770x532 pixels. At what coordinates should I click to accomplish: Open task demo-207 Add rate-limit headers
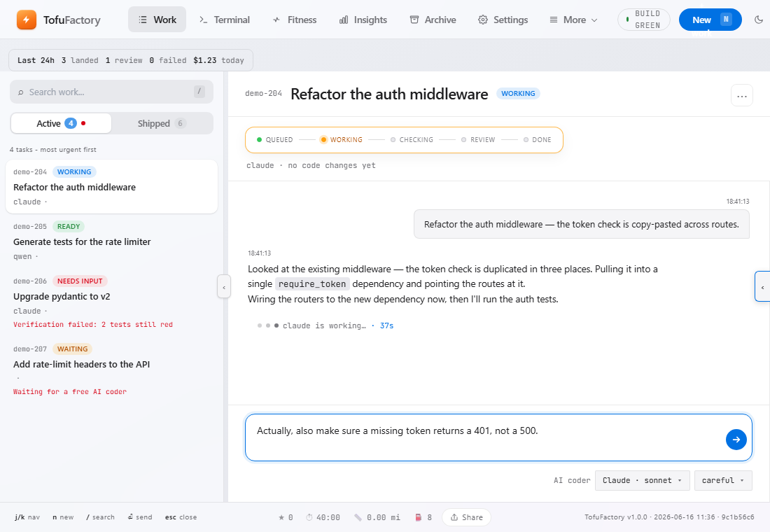(x=111, y=370)
